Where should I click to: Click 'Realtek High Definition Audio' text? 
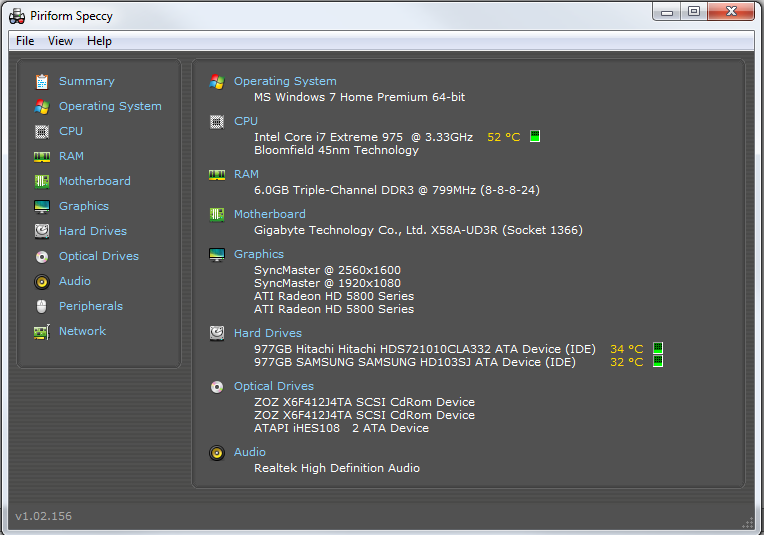point(337,468)
